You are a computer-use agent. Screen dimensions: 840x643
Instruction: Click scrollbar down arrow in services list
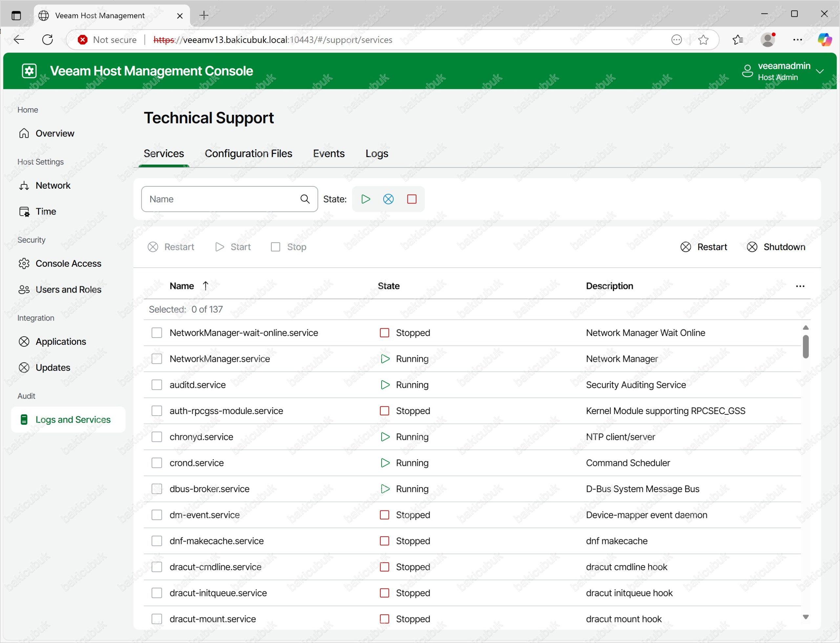[806, 617]
